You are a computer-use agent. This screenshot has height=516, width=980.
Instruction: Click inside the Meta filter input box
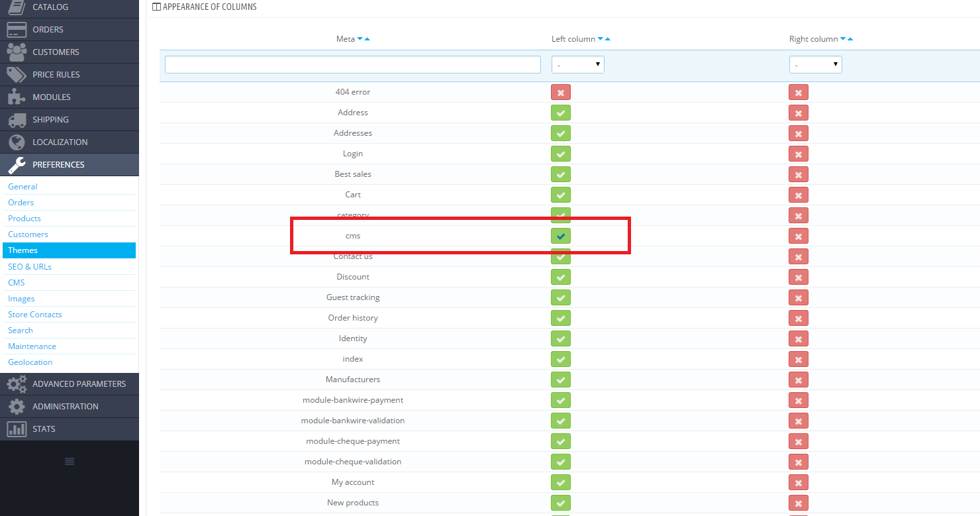353,64
